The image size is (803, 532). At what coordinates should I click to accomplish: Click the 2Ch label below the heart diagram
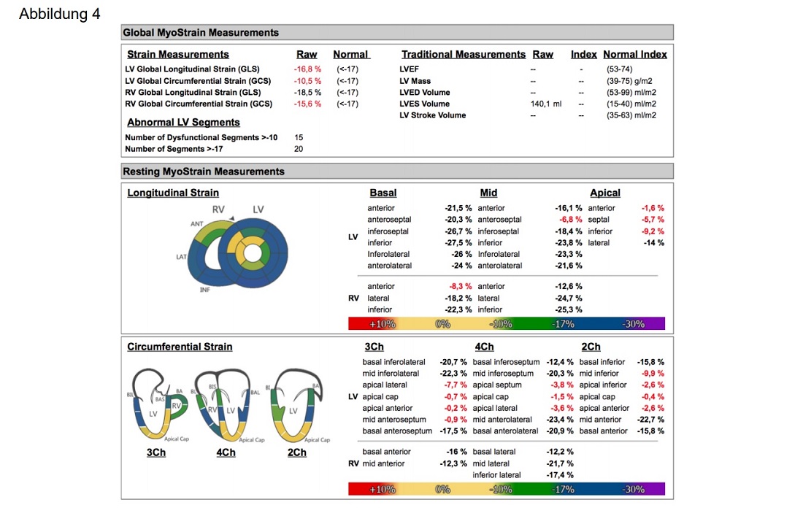[297, 452]
